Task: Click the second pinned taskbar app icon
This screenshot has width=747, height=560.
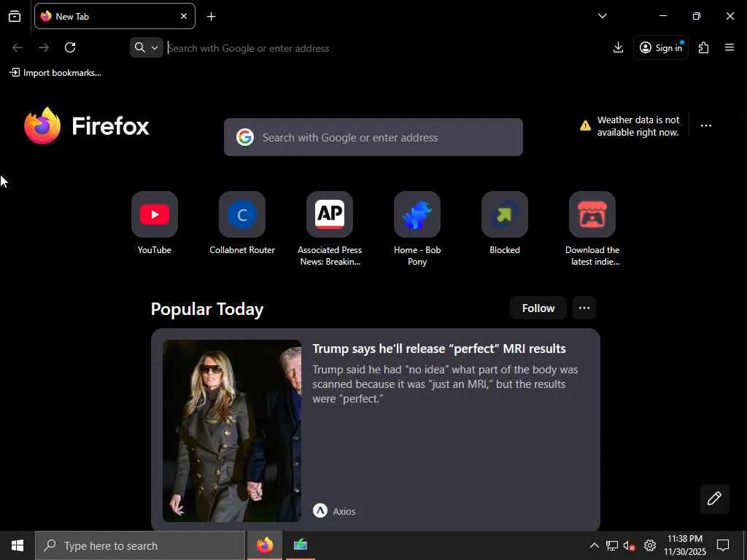Action: (300, 545)
